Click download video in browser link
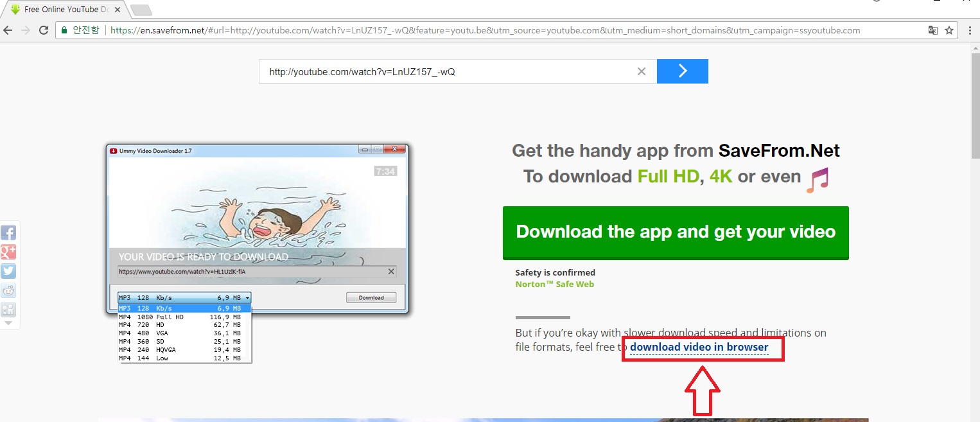The image size is (980, 422). coord(699,347)
